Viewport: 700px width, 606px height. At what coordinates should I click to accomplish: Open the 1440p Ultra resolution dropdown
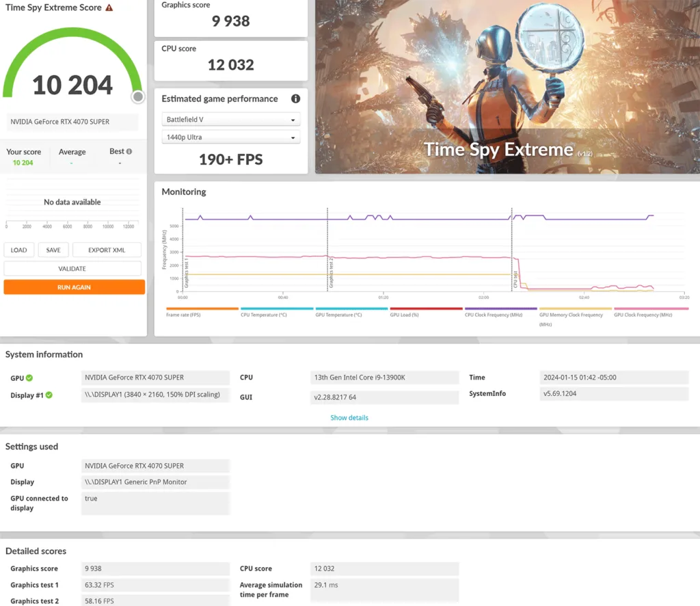coord(231,137)
